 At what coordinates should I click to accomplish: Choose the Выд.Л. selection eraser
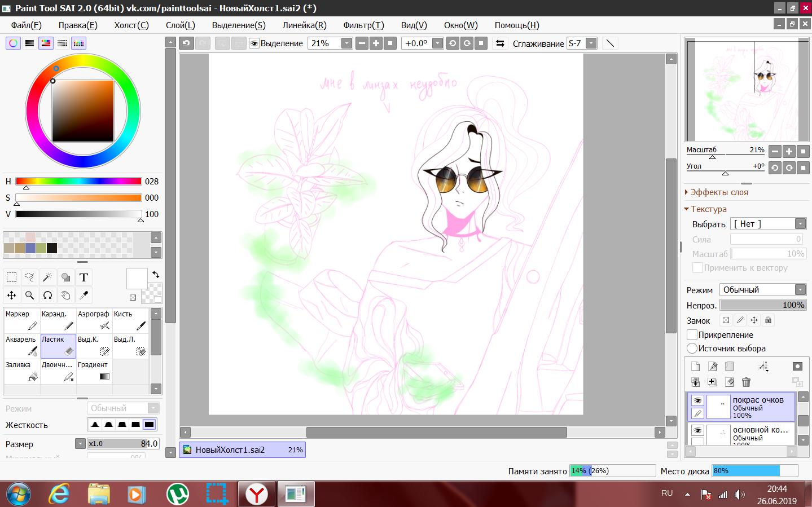[x=130, y=346]
